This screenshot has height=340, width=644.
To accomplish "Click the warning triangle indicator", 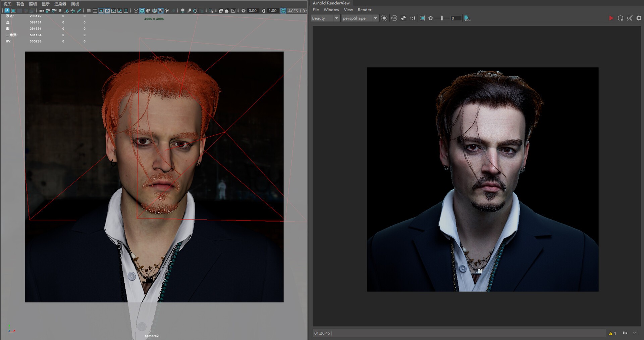I will (x=611, y=333).
